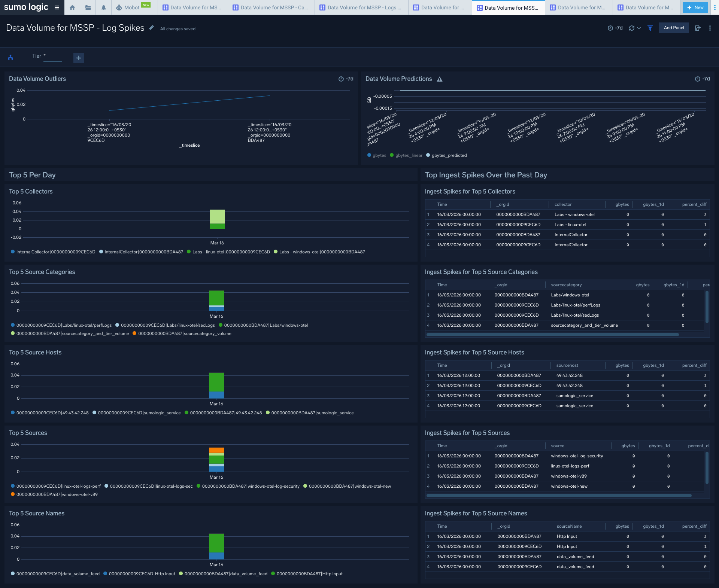This screenshot has width=719, height=588.
Task: Open the Library folder icon
Action: [88, 7]
